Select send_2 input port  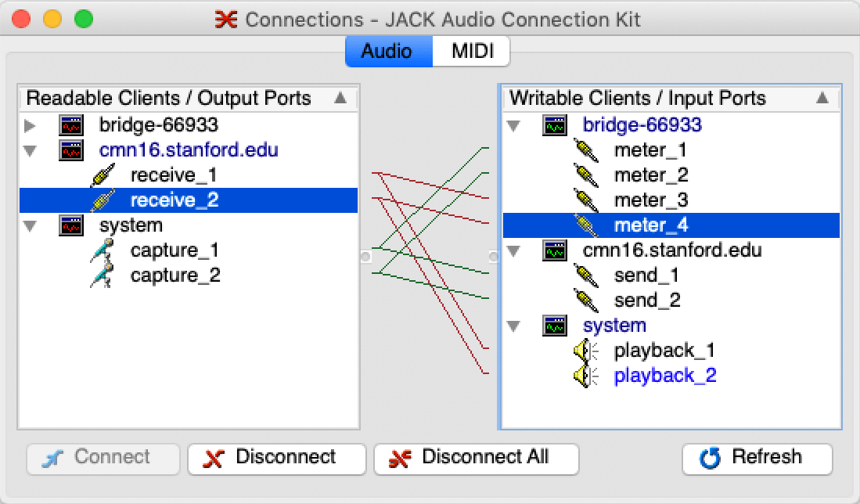tap(648, 300)
